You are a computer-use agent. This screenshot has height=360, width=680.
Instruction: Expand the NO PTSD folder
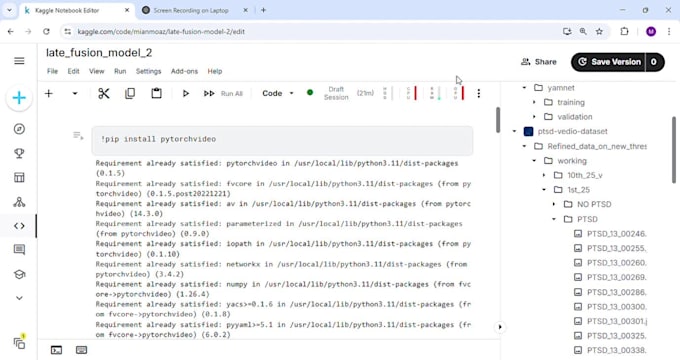(554, 204)
